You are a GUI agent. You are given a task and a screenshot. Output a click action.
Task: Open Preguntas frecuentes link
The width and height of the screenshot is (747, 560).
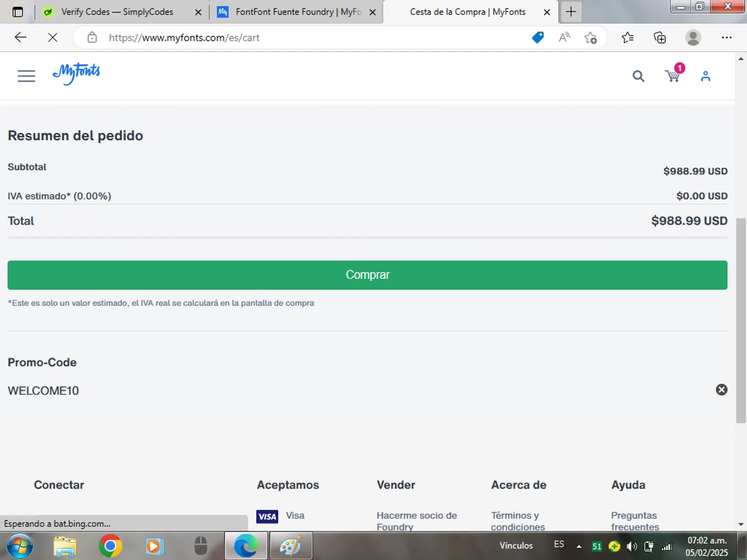click(635, 521)
